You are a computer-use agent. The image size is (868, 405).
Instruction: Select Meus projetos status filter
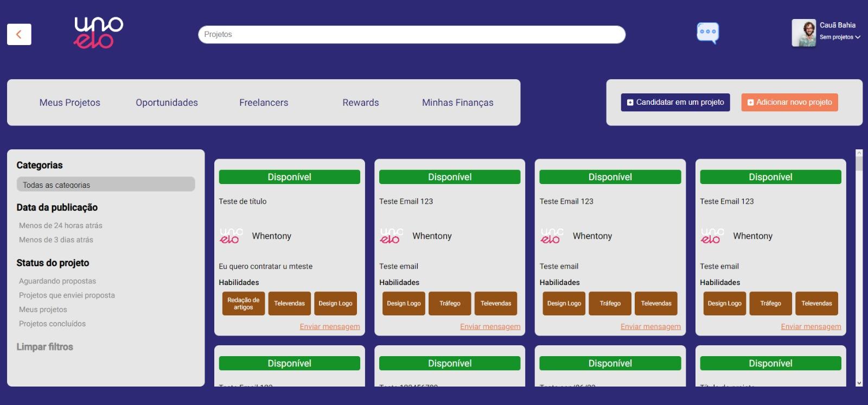pyautogui.click(x=43, y=309)
